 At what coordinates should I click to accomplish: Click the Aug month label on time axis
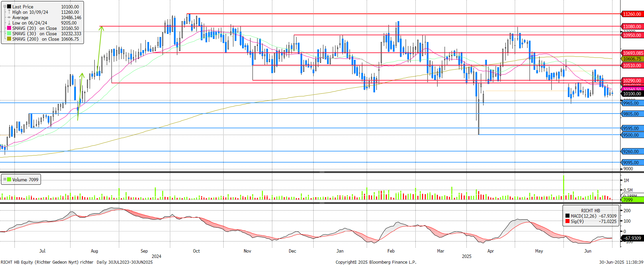point(94,251)
